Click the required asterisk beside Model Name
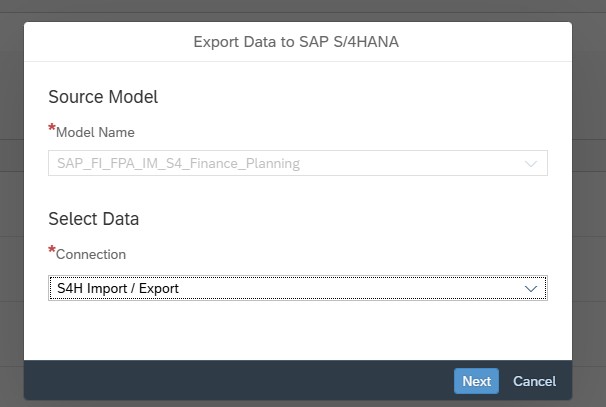 (51, 130)
